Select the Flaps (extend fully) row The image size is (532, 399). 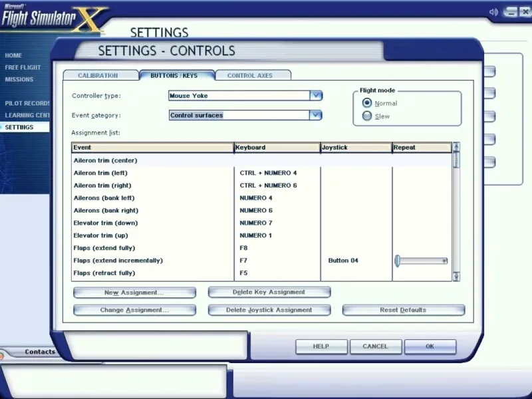click(262, 248)
